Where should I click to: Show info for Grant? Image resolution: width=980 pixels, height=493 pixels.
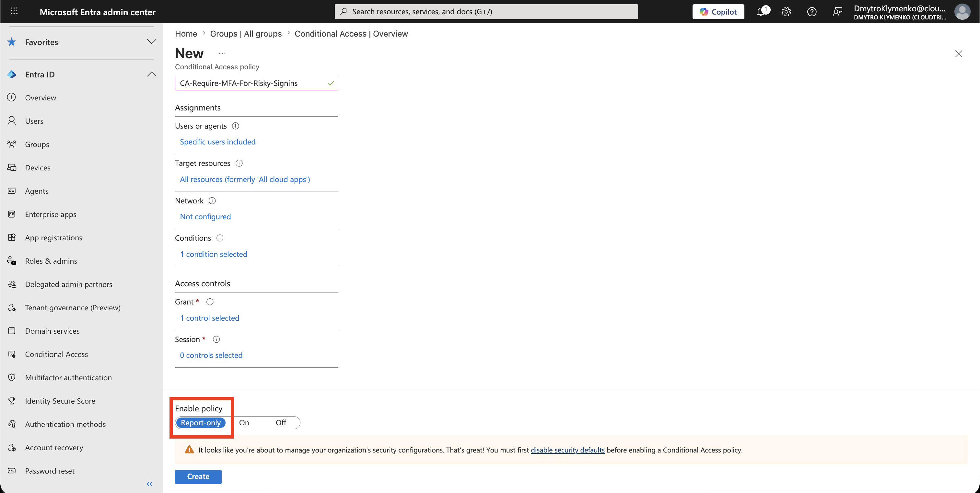(210, 302)
